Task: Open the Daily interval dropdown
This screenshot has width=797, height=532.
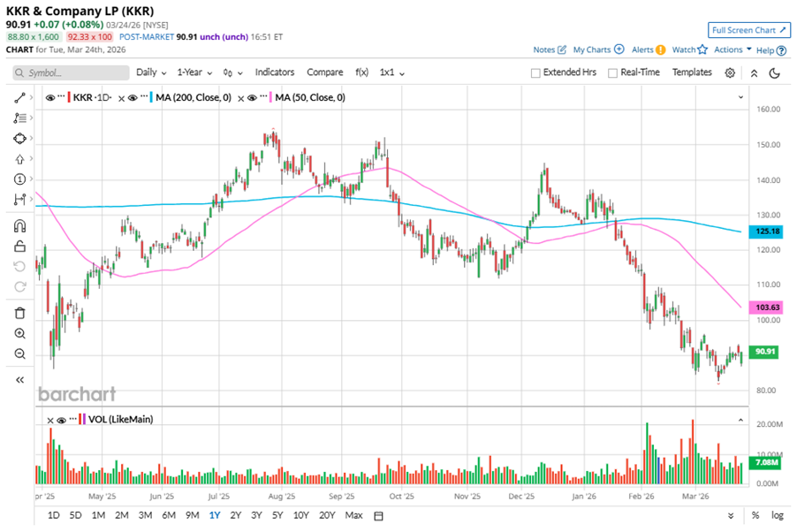Action: pos(151,72)
